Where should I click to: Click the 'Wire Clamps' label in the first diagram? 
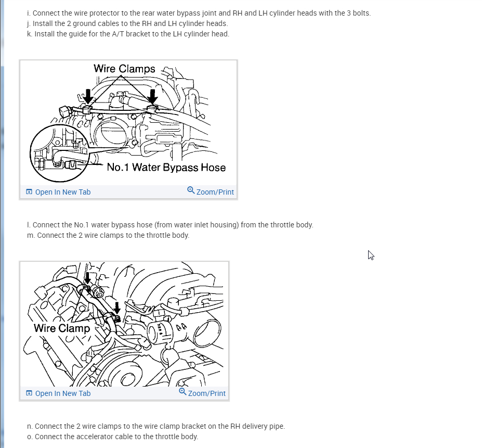coord(124,68)
